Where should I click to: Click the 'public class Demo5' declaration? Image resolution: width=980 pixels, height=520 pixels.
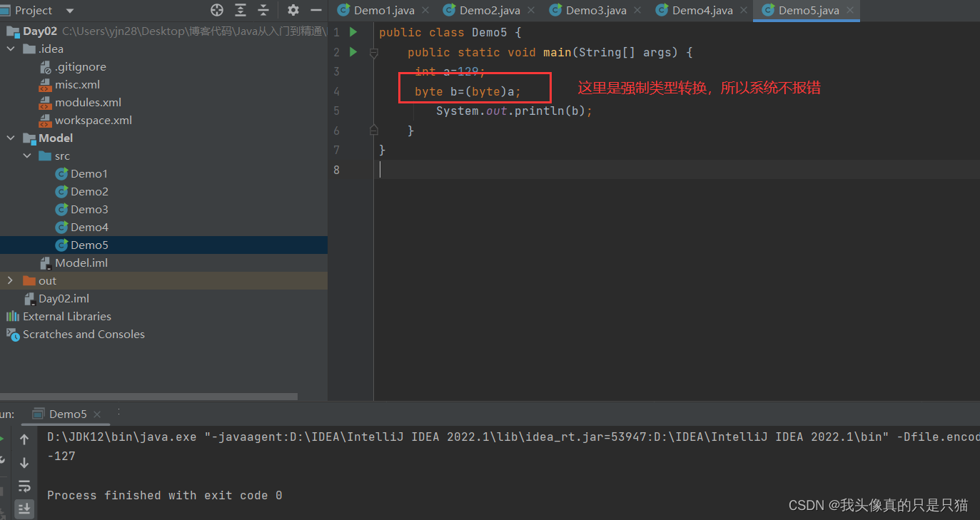coord(443,33)
